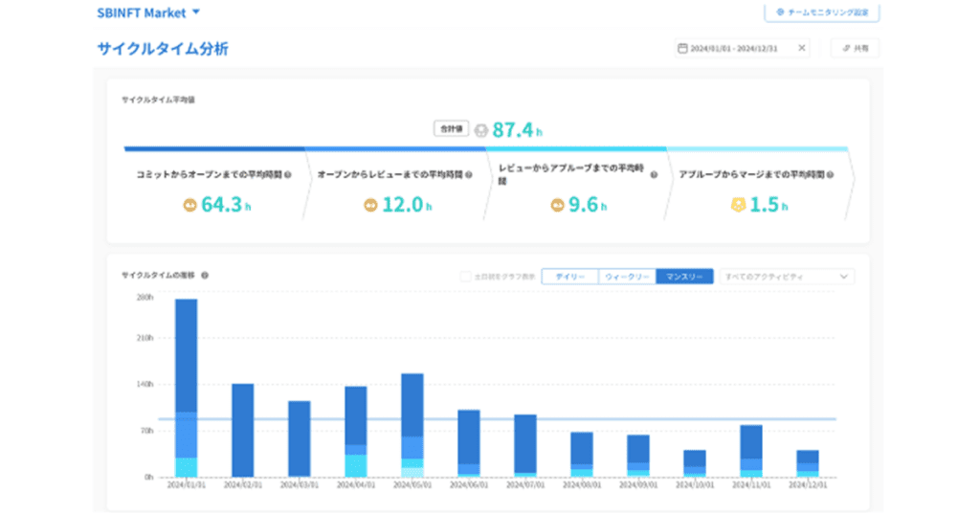The image size is (980, 515).
Task: Click the gray face icon beside 87.4h
Action: (x=480, y=130)
